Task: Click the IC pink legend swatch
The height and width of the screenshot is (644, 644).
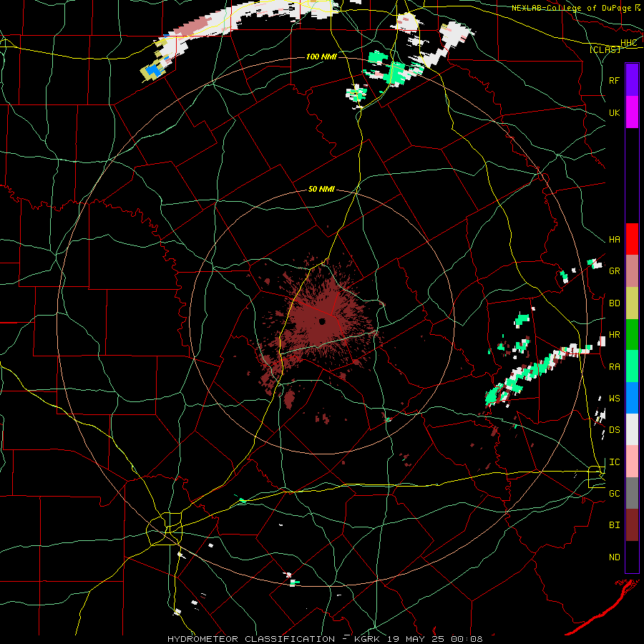Action: coord(632,462)
